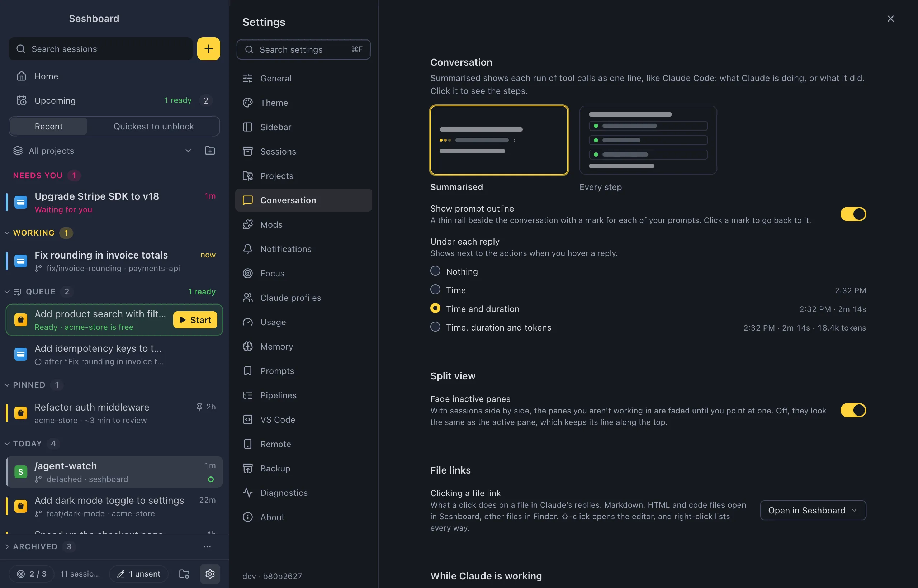Toggle Show prompt outline switch
Screen dimensions: 918x588
(853, 214)
